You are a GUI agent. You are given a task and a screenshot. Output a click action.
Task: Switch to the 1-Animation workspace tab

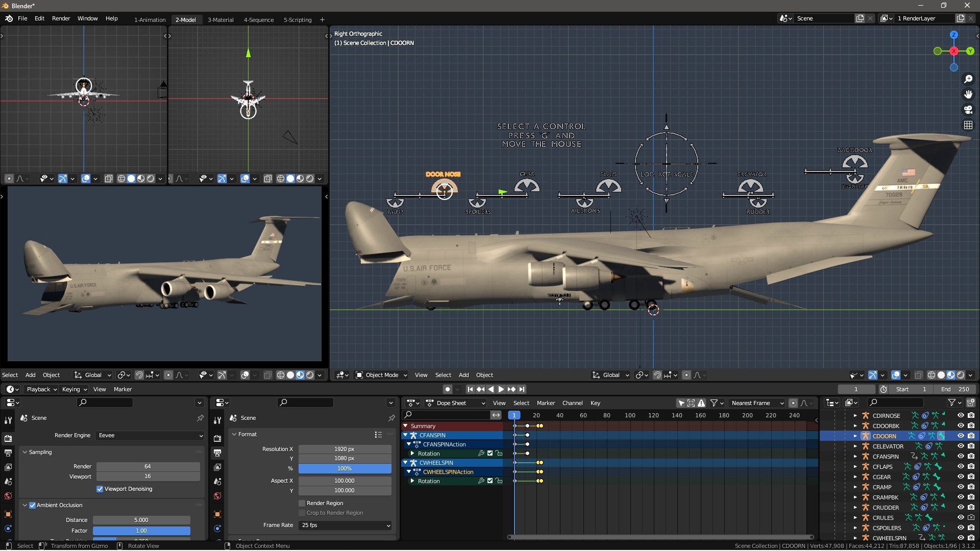tap(150, 20)
